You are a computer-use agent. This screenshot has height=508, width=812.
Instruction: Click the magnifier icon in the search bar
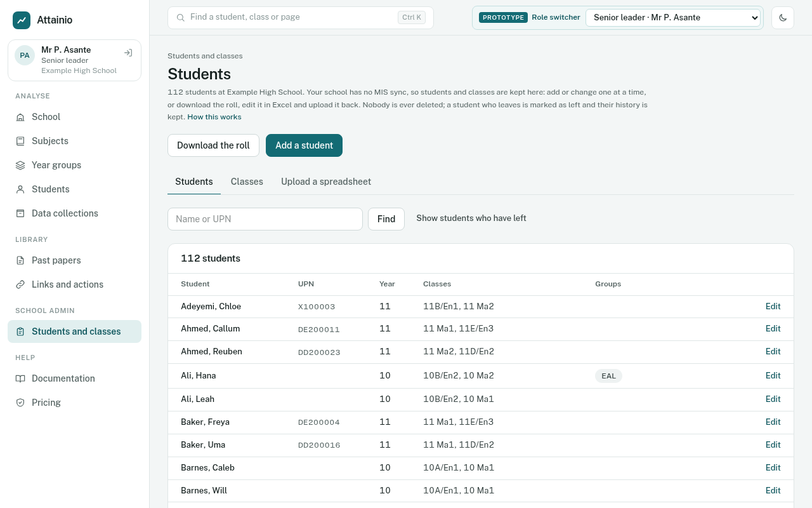click(181, 18)
